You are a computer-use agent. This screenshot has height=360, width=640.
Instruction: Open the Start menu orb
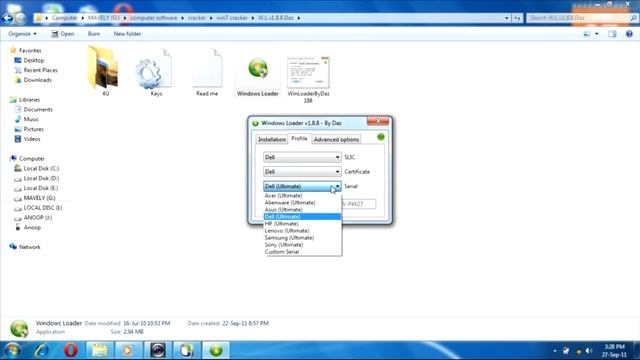tap(12, 350)
